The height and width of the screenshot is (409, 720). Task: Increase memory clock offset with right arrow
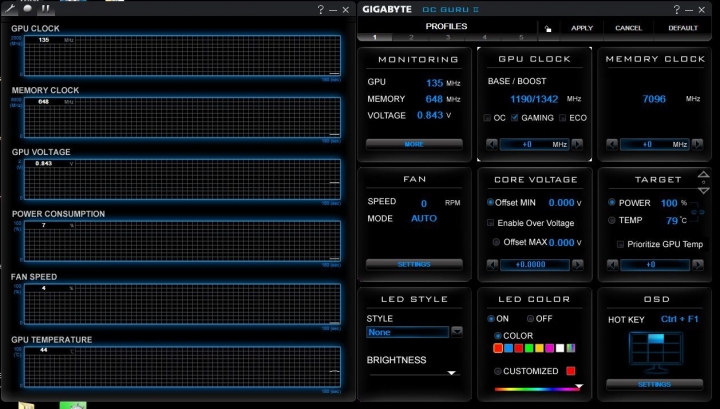coord(698,144)
